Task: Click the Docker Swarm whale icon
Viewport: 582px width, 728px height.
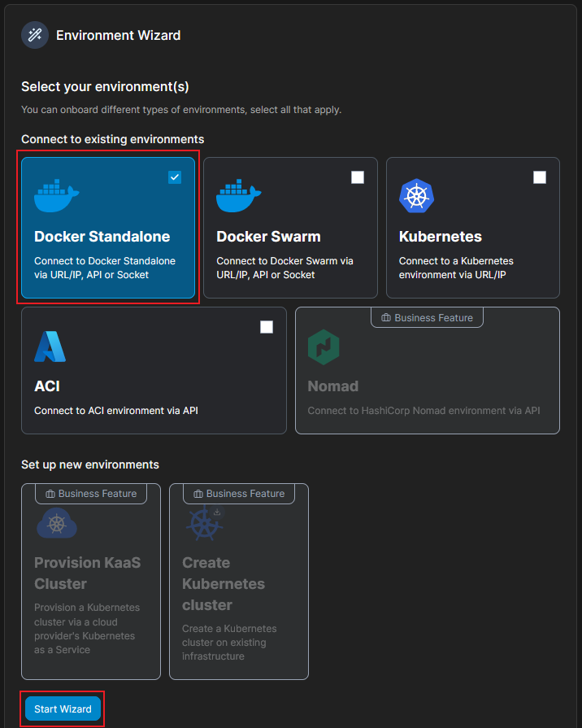Action: [x=239, y=196]
